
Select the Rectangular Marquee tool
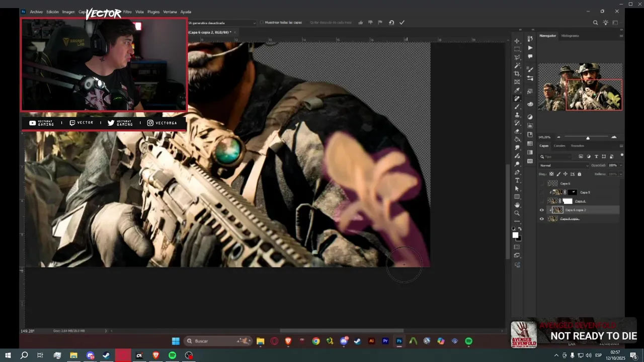point(517,49)
